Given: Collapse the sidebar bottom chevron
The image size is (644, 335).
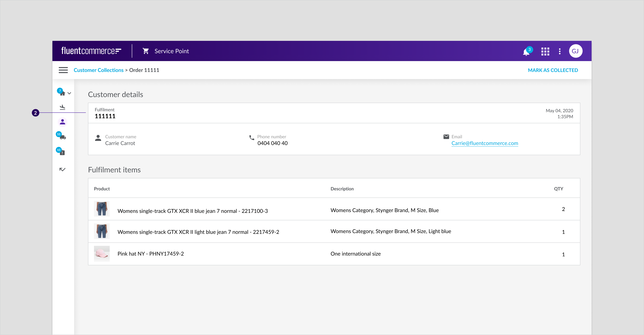Looking at the screenshot, I should 63,169.
